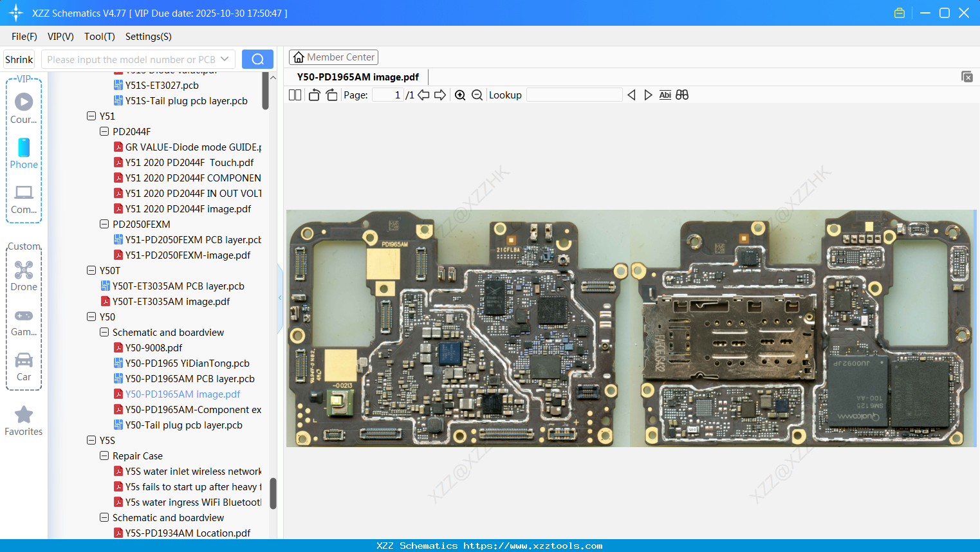Open the Tool(T) menu
This screenshot has height=552, width=980.
(x=100, y=36)
